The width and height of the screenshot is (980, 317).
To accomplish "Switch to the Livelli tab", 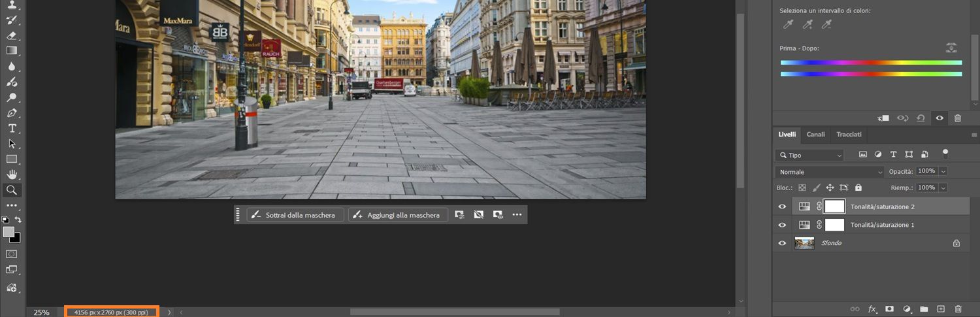I will [787, 135].
